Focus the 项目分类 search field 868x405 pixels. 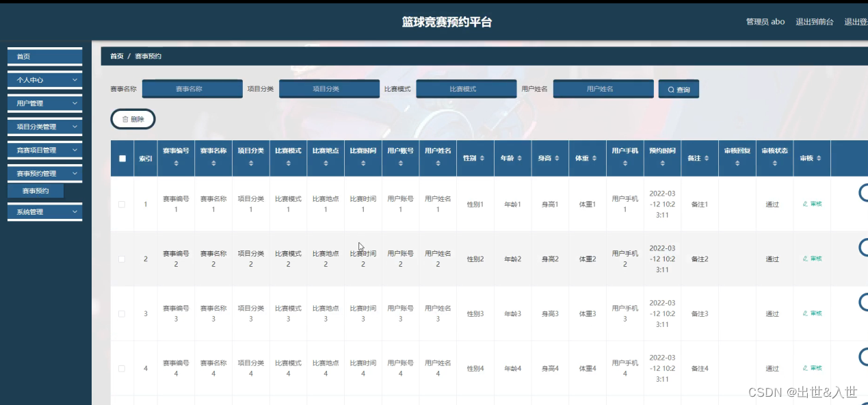click(x=329, y=89)
